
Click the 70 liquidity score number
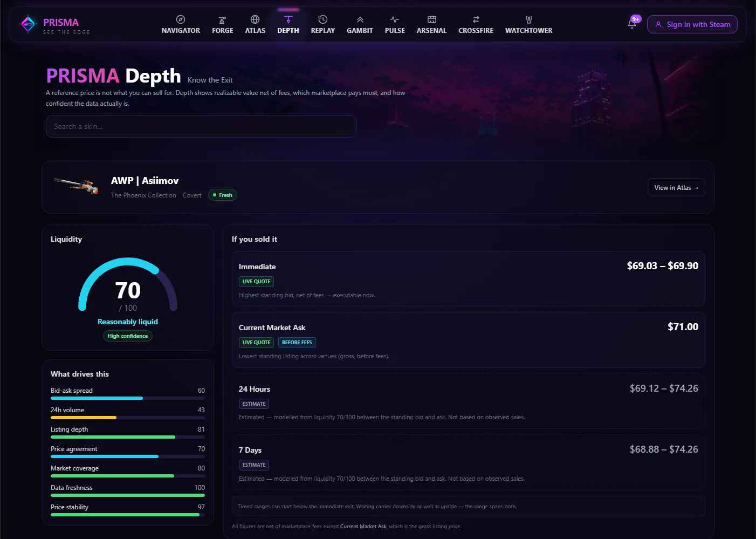tap(128, 291)
